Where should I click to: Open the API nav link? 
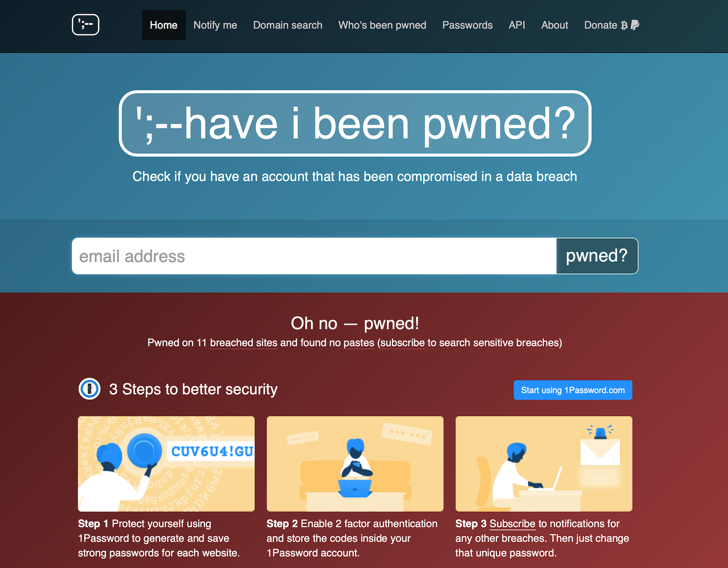coord(517,25)
